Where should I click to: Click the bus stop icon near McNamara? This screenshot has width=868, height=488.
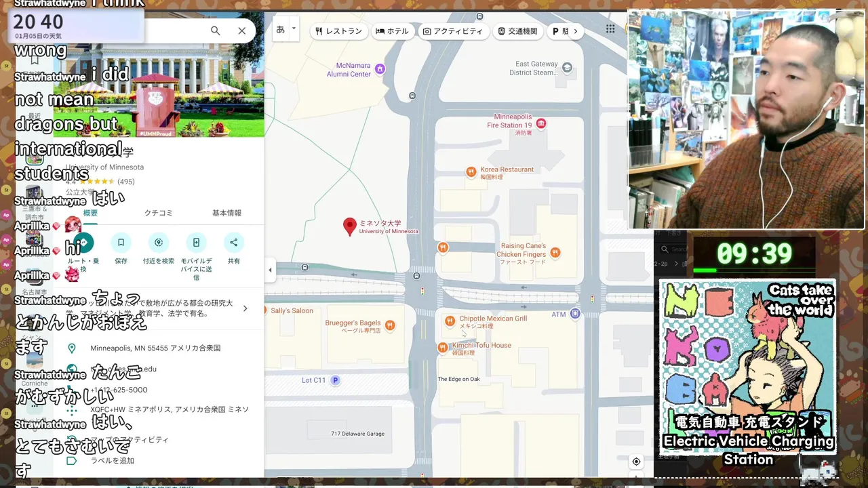(x=412, y=96)
